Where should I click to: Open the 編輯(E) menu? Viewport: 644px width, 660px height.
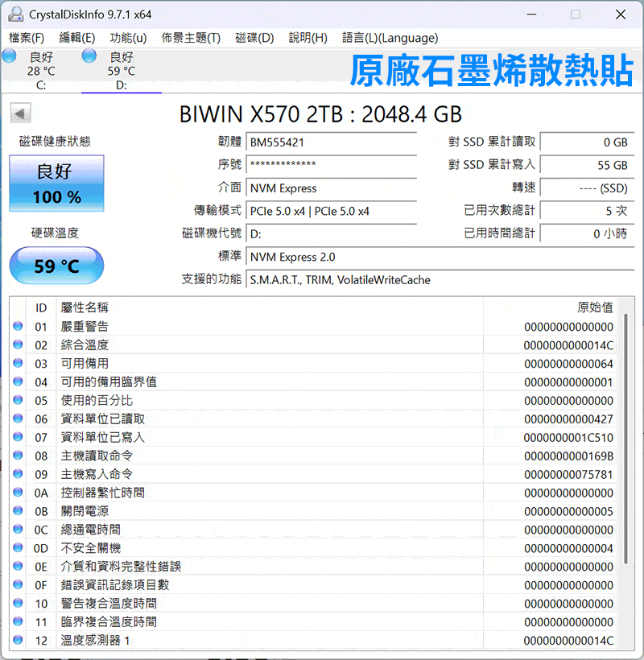[x=77, y=38]
